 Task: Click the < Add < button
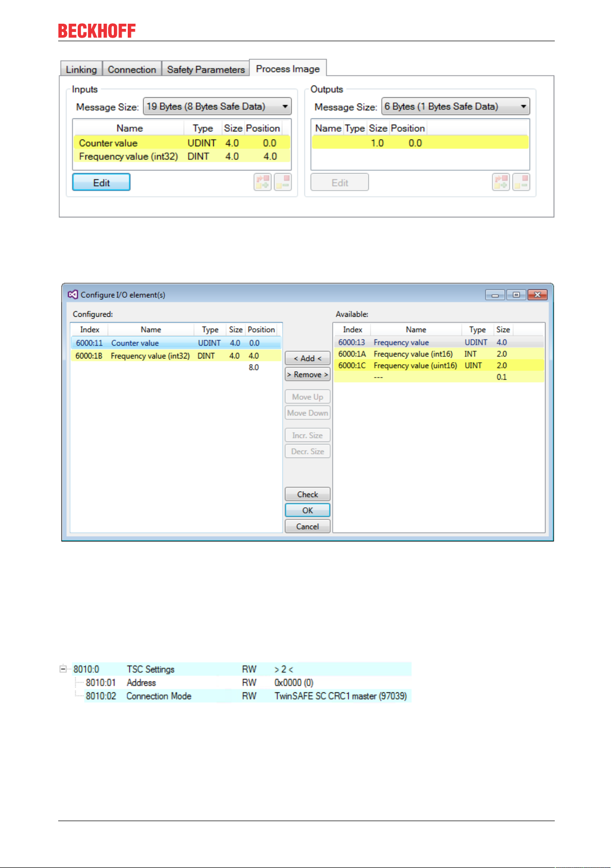[x=308, y=358]
